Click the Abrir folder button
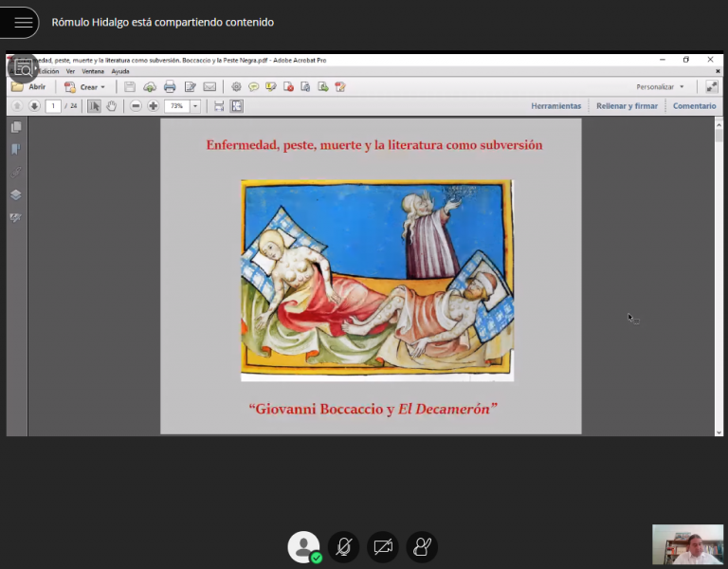 tap(28, 87)
